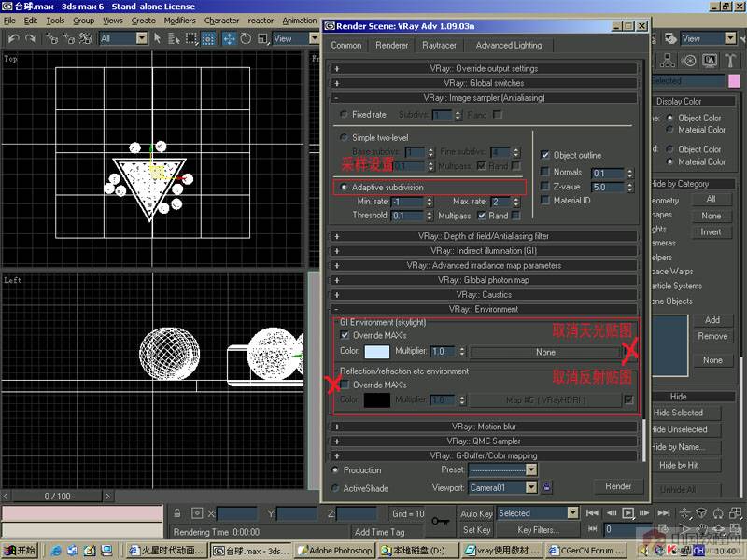The width and height of the screenshot is (747, 560).
Task: Activate the Unlink Selection tool
Action: (68, 38)
